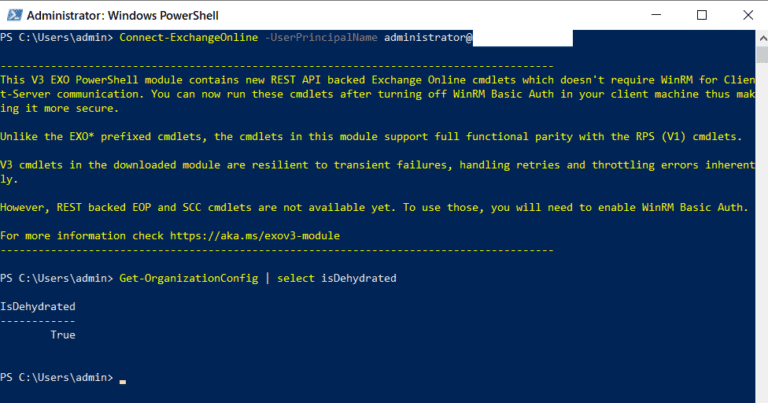Screen dimensions: 768x403
Task: Maximize the Windows PowerShell window
Action: pyautogui.click(x=702, y=15)
